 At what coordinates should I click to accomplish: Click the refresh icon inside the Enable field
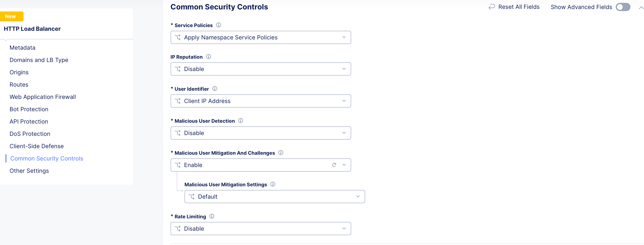(x=334, y=165)
